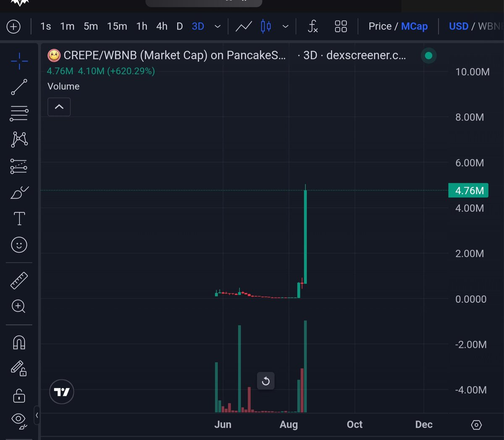Select the ruler measure tool

pyautogui.click(x=19, y=280)
